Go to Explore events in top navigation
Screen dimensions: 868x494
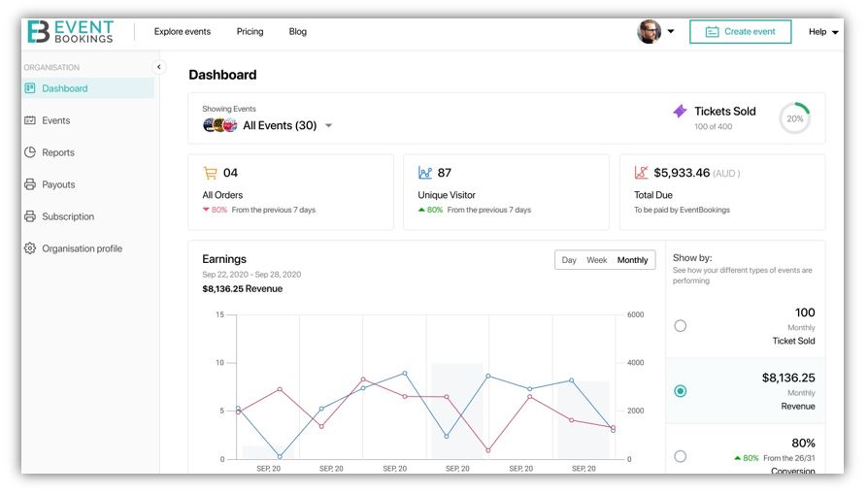pyautogui.click(x=183, y=32)
